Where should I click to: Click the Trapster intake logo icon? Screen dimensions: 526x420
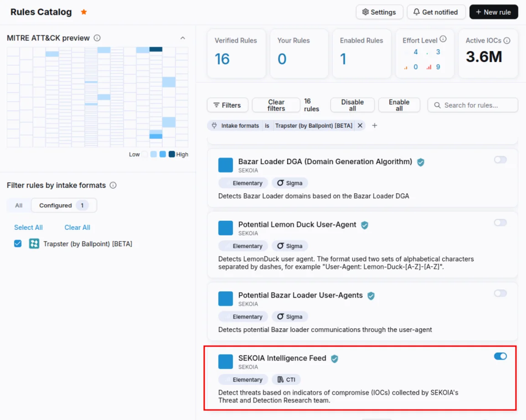tap(34, 244)
